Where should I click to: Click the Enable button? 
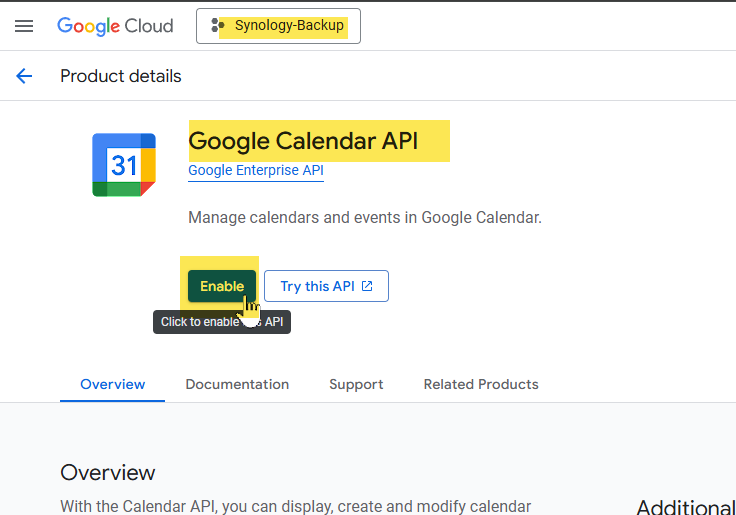point(222,286)
